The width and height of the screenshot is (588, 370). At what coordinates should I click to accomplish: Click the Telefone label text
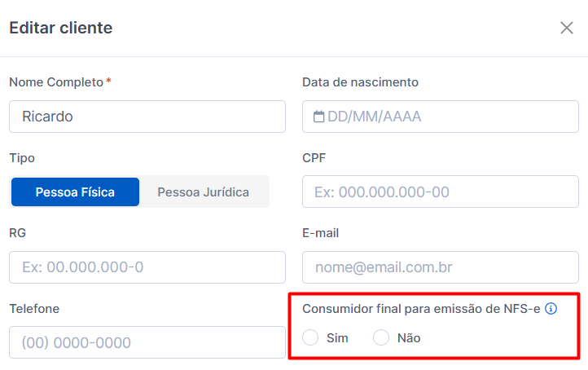[x=34, y=308]
